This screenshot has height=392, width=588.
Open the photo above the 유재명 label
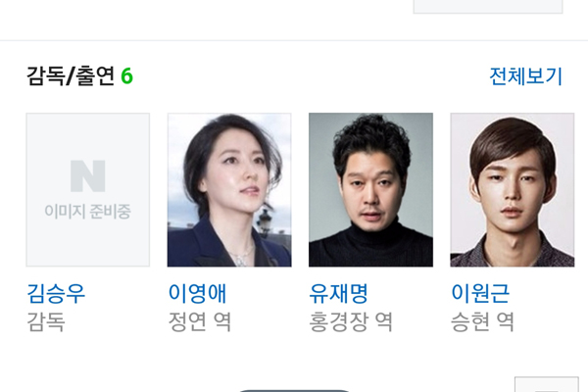click(370, 190)
